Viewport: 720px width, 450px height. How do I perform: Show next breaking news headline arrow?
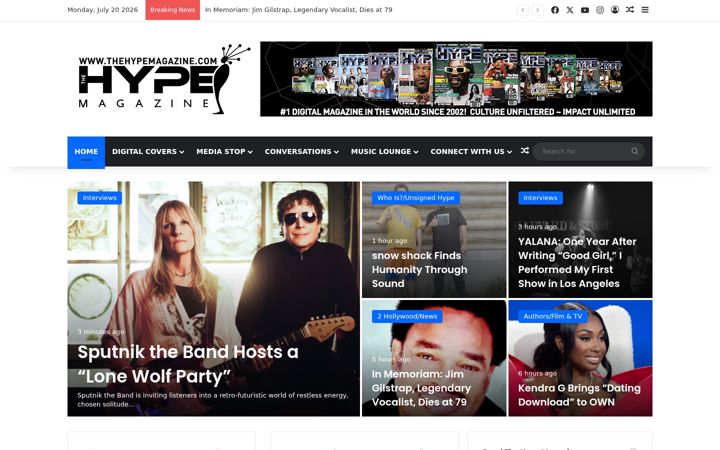[x=538, y=10]
